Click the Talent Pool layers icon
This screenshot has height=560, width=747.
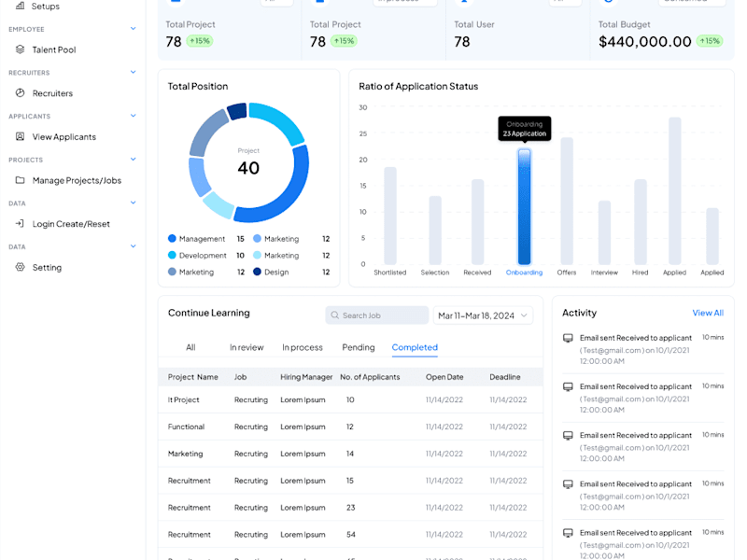[20, 49]
